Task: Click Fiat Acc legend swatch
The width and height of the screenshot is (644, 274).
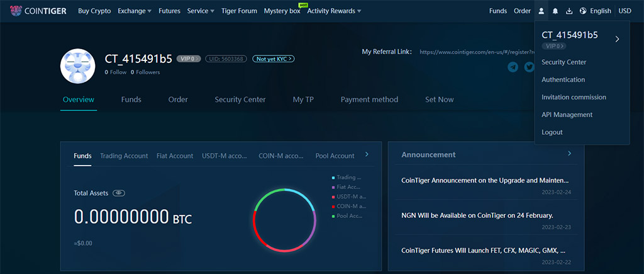Action: click(333, 187)
